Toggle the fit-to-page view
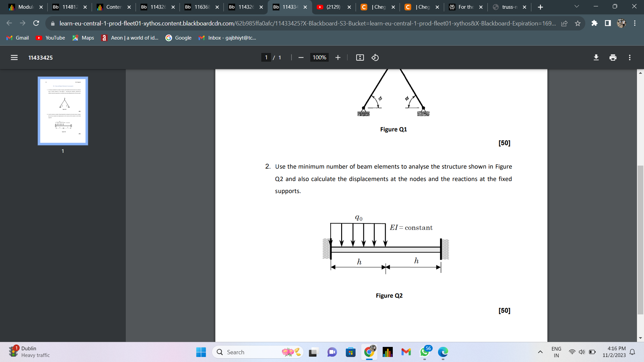Viewport: 644px width, 362px height. coord(360,57)
